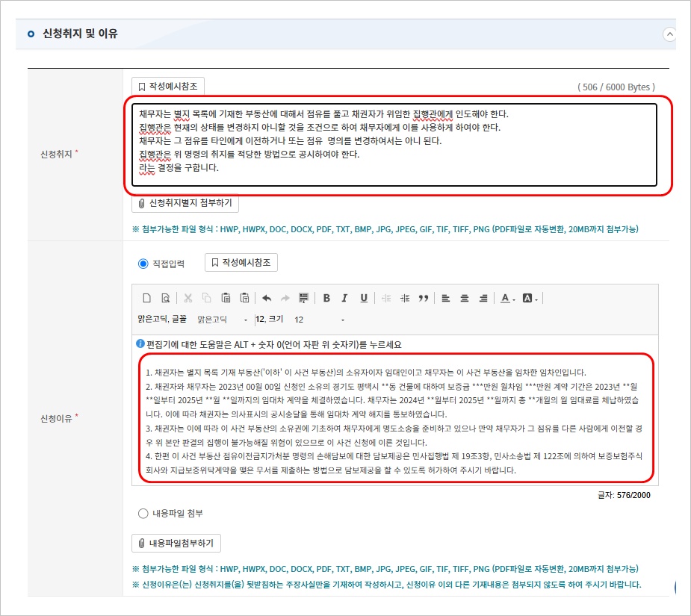
Task: Open the font size dropdown
Action: (319, 320)
